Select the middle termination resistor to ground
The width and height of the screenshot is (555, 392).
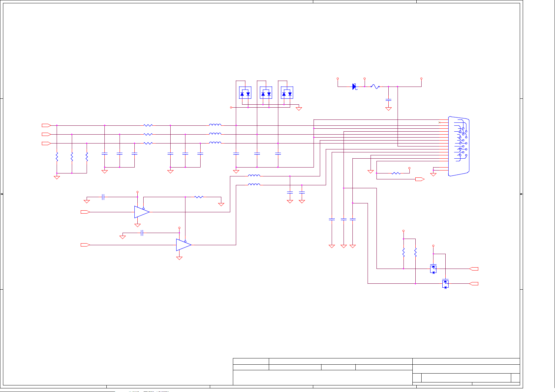[x=72, y=157]
